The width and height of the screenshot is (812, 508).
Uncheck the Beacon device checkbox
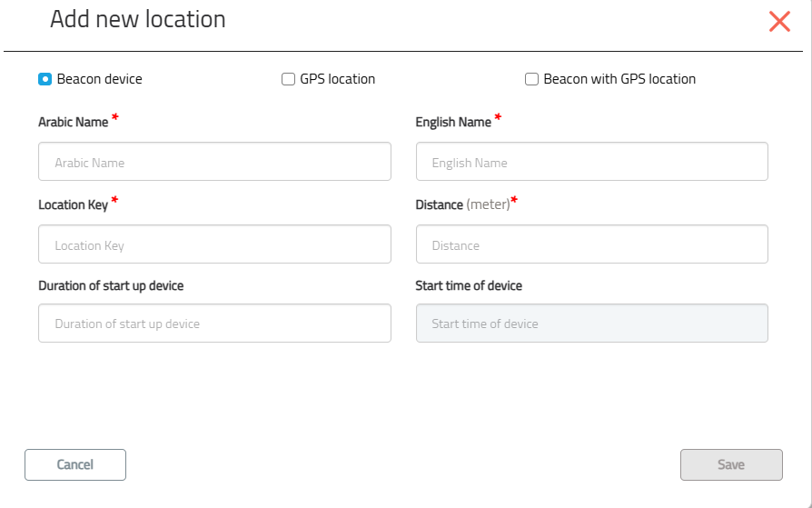45,79
